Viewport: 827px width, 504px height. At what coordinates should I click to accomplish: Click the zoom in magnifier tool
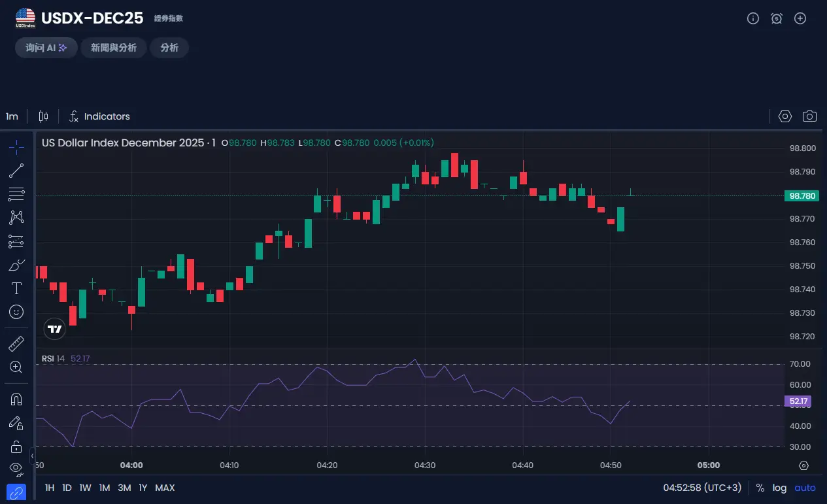[x=16, y=367]
